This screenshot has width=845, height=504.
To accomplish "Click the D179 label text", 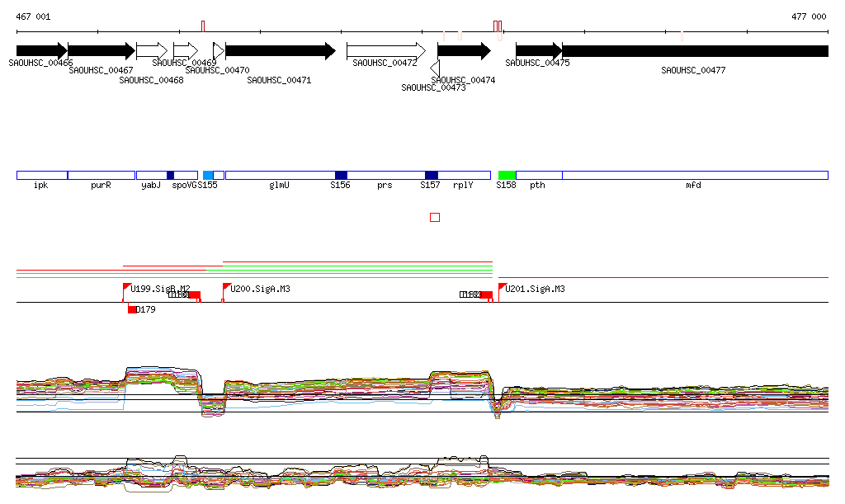I will click(146, 309).
